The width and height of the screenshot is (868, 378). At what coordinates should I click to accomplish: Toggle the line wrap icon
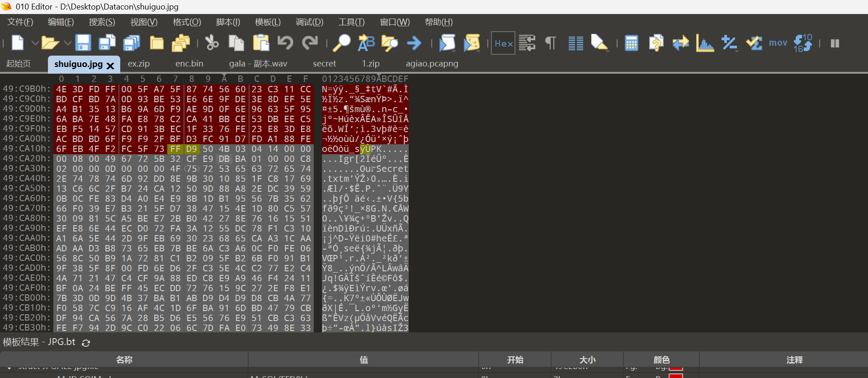(x=527, y=43)
